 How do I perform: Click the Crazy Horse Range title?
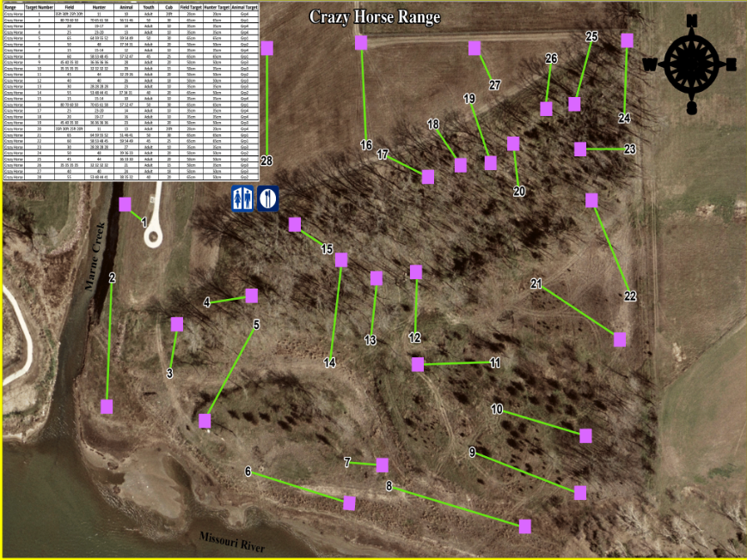374,17
